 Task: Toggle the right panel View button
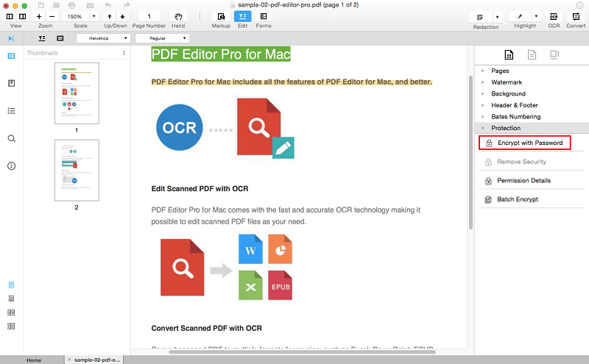23,16
